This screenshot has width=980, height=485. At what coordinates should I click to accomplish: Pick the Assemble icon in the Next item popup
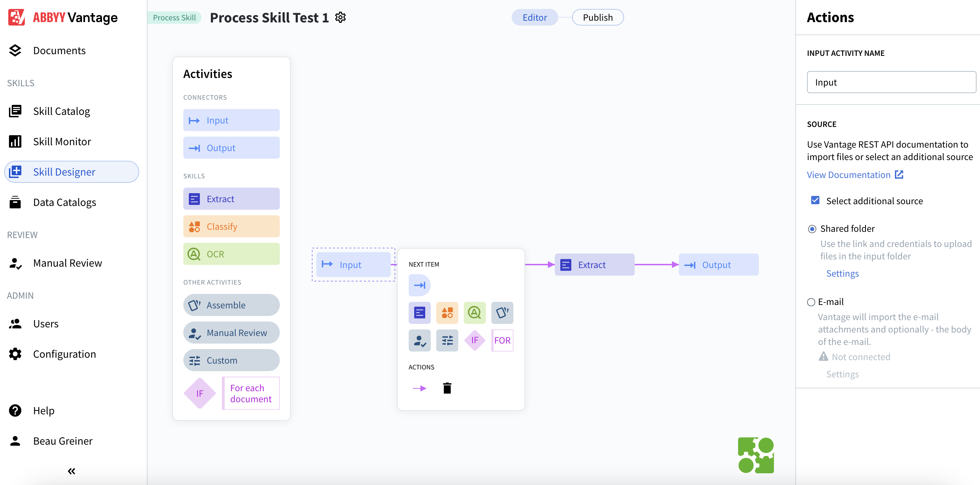coord(502,312)
